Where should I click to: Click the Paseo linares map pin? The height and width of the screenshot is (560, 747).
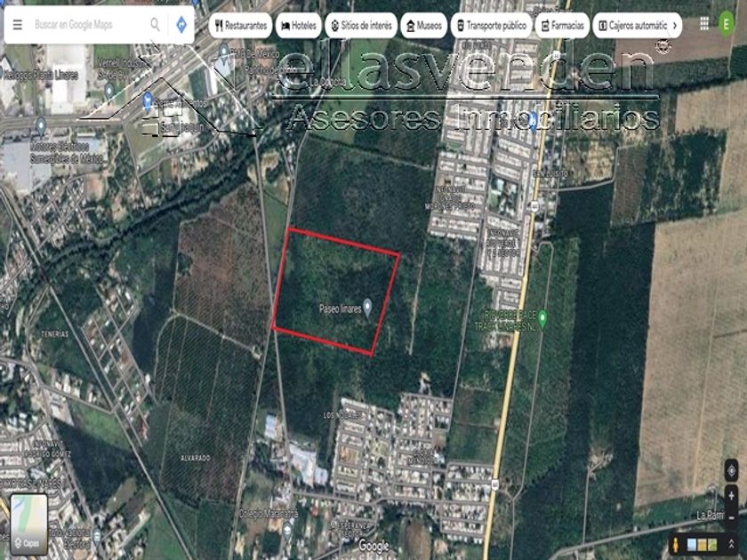(x=367, y=308)
